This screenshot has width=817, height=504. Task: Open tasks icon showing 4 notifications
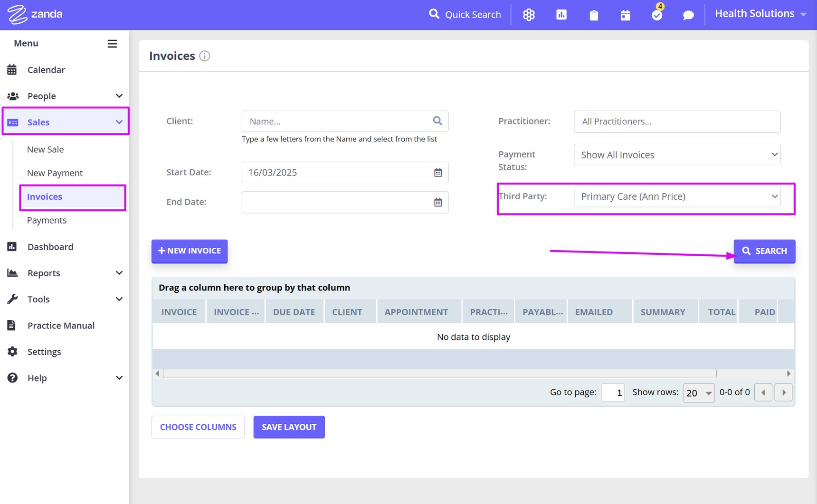click(x=657, y=15)
